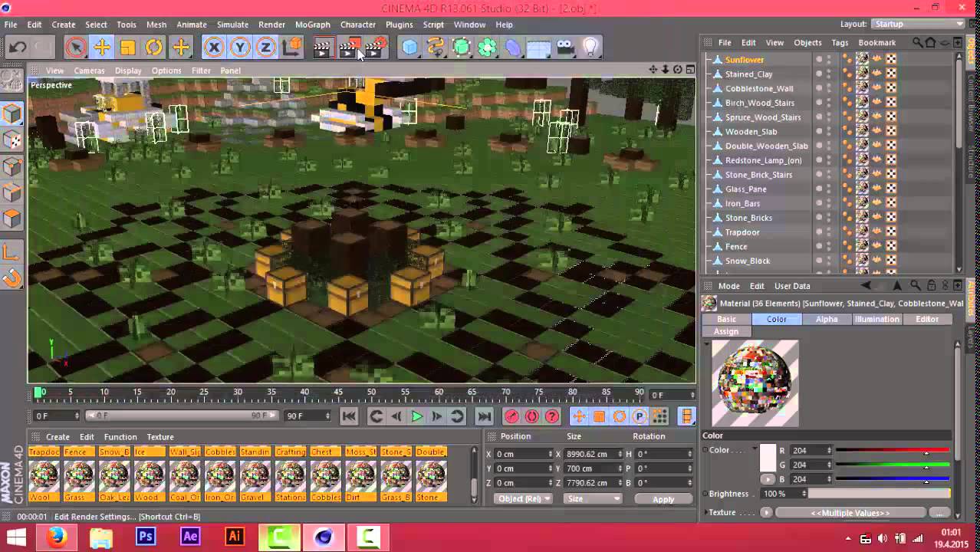The height and width of the screenshot is (552, 980).
Task: Open the Size mode dropdown
Action: click(593, 498)
